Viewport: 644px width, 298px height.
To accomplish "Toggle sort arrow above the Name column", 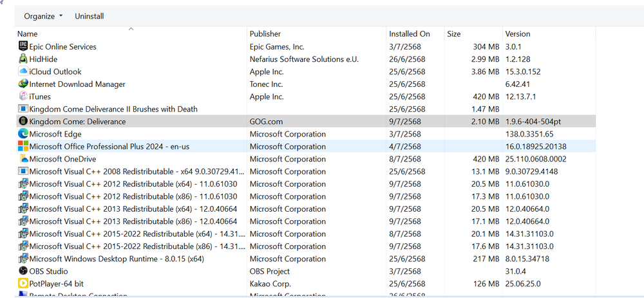I will [131, 29].
